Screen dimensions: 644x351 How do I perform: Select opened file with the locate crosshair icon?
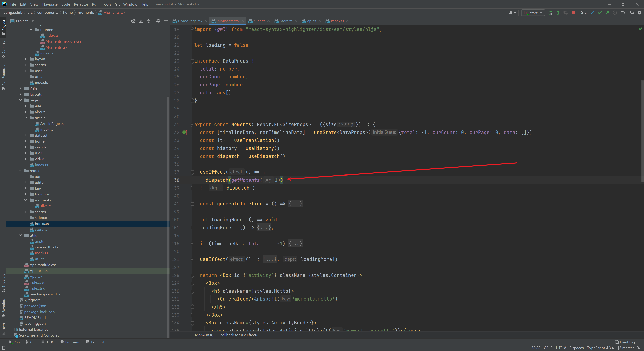tap(133, 21)
